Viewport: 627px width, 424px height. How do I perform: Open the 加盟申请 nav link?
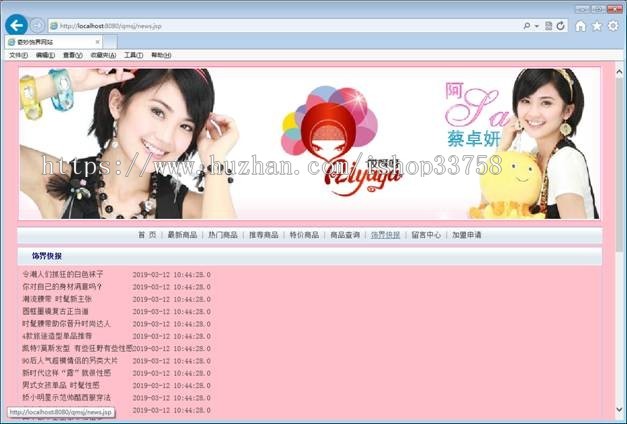pyautogui.click(x=467, y=235)
